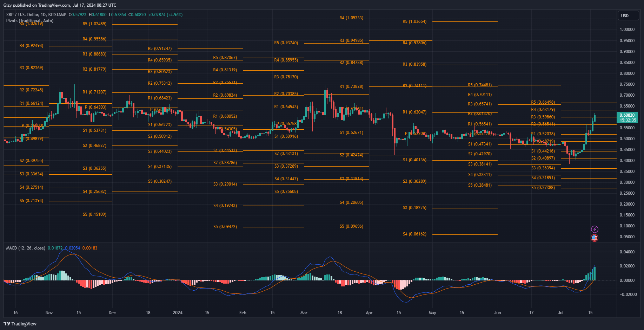This screenshot has width=644, height=330.
Task: Click the S5 (0.09472) pivot label
Action: click(x=225, y=227)
